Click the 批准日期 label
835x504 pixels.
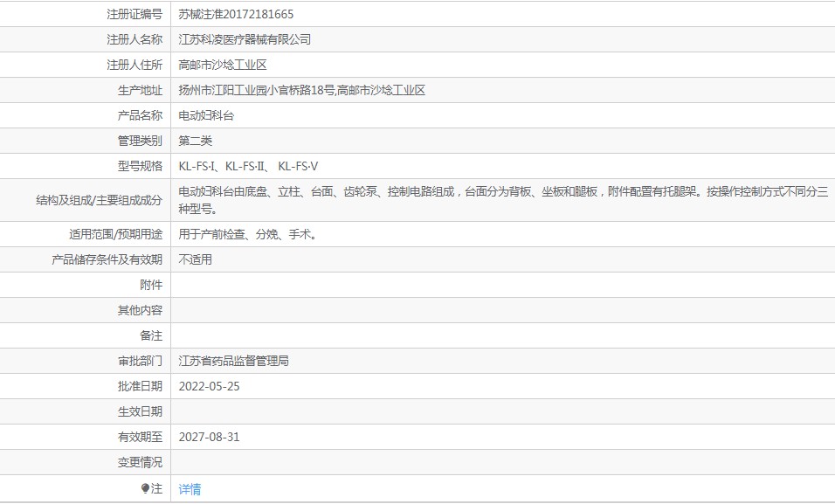140,386
